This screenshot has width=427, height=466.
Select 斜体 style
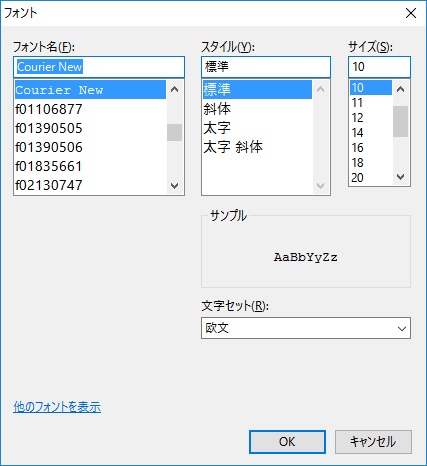[257, 109]
